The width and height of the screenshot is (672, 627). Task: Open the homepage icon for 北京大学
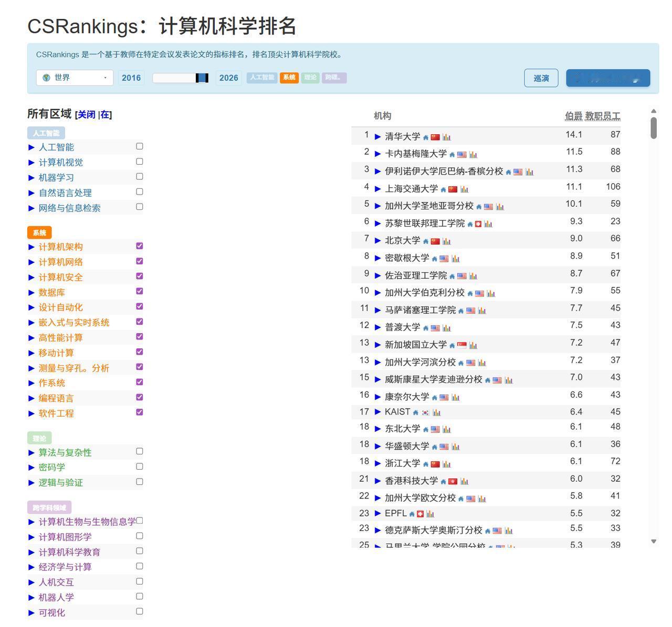[x=426, y=241]
